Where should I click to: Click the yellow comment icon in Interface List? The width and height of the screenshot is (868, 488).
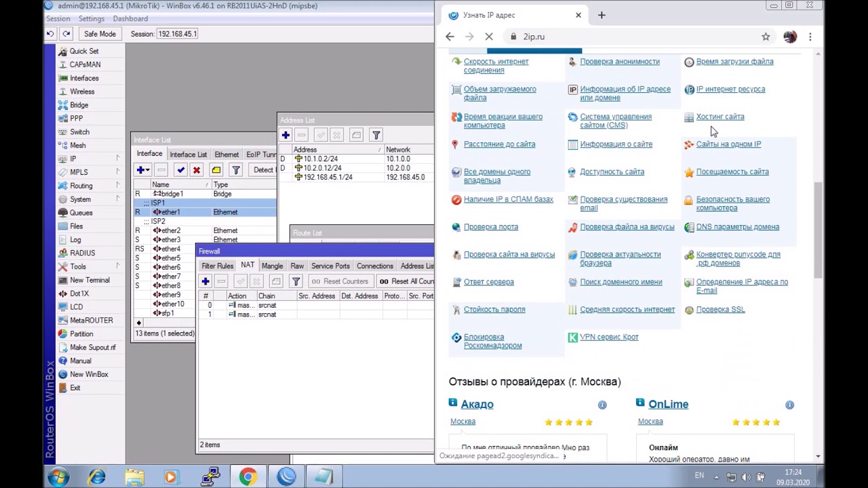tap(216, 170)
